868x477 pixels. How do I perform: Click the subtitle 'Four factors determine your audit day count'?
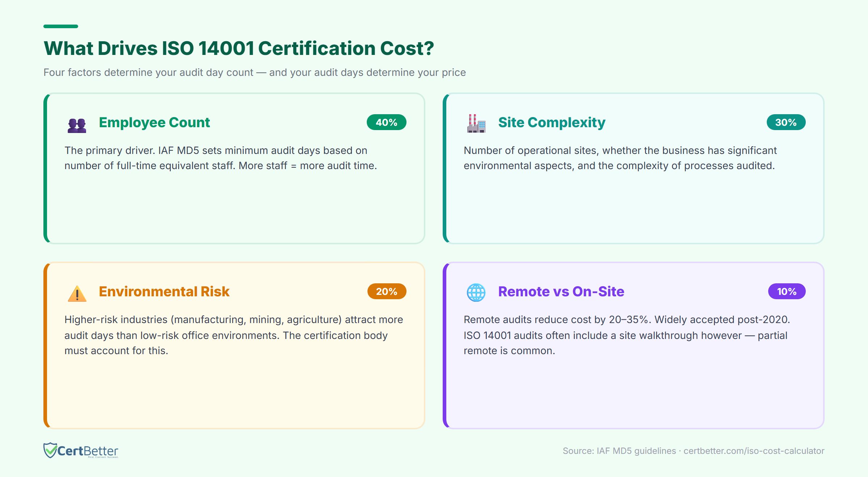[148, 72]
